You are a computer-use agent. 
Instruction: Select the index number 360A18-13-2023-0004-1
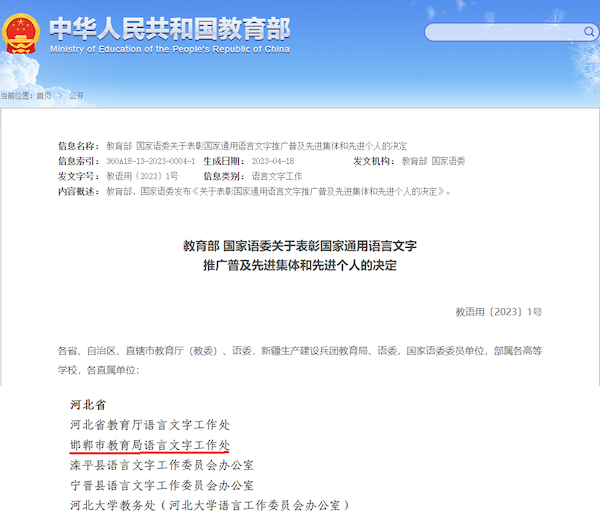(151, 161)
